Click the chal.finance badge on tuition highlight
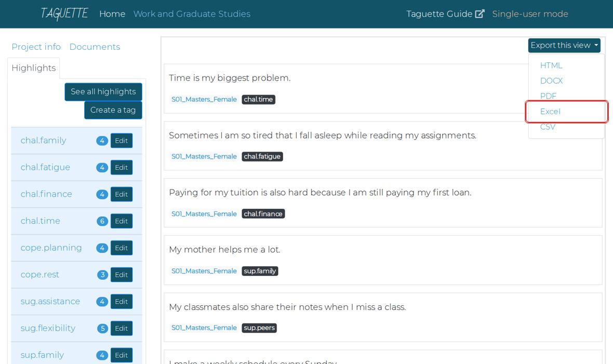The height and width of the screenshot is (364, 613). (x=263, y=214)
